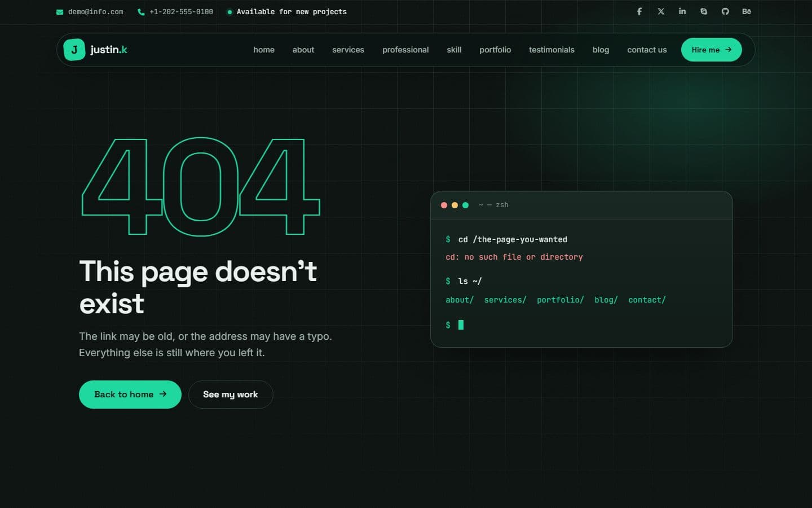This screenshot has height=508, width=812.
Task: Click 'cd: no such file or directory' error
Action: tap(514, 257)
